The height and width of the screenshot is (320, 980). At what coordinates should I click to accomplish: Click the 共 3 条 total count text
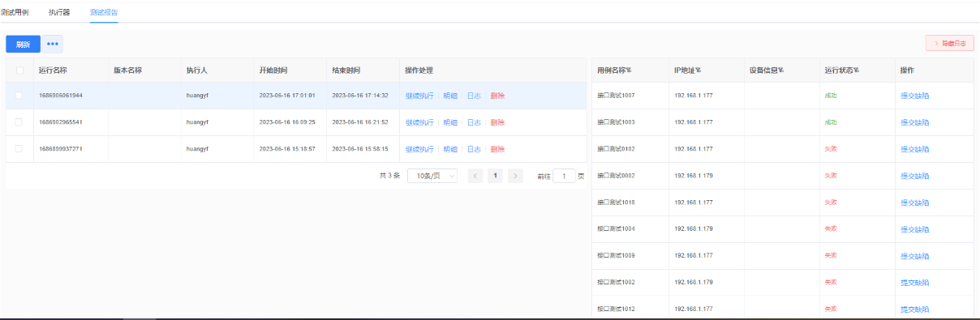click(x=389, y=176)
